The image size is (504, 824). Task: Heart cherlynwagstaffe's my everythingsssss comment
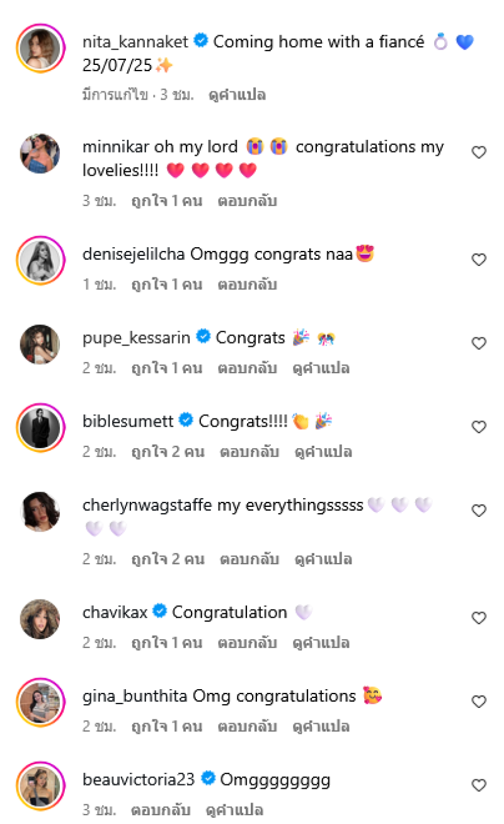[x=479, y=511]
